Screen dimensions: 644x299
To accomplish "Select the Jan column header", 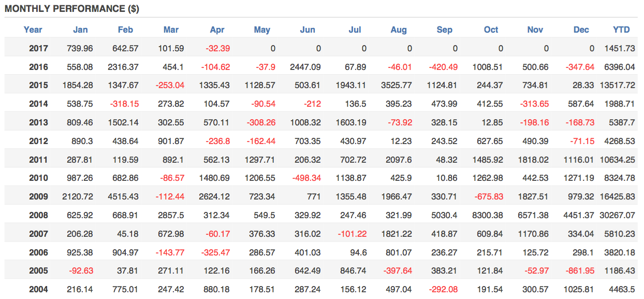I will click(80, 30).
